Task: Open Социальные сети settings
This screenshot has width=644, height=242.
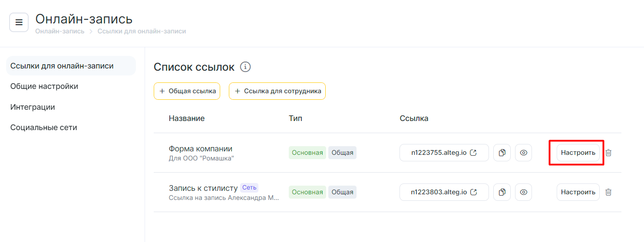Action: click(x=43, y=128)
